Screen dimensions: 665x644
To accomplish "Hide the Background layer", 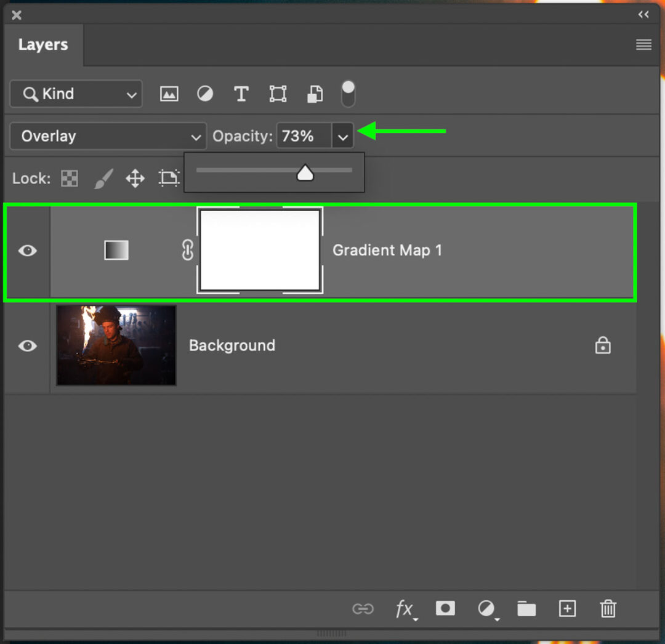I will pyautogui.click(x=27, y=346).
